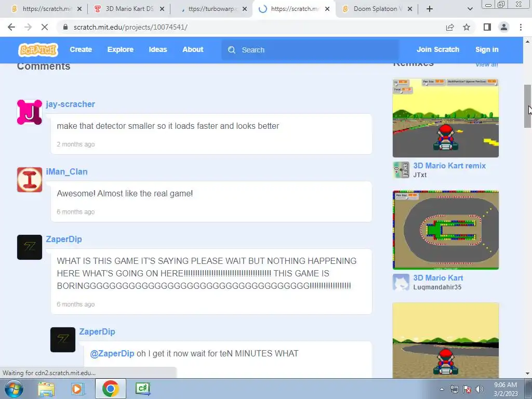Click the address bar URL

coord(130,27)
